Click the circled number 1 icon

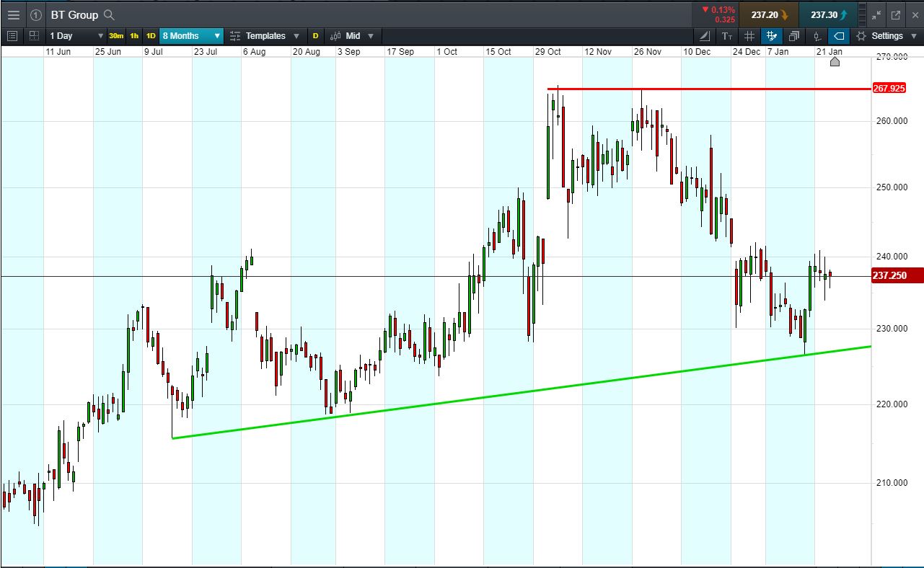tap(36, 14)
